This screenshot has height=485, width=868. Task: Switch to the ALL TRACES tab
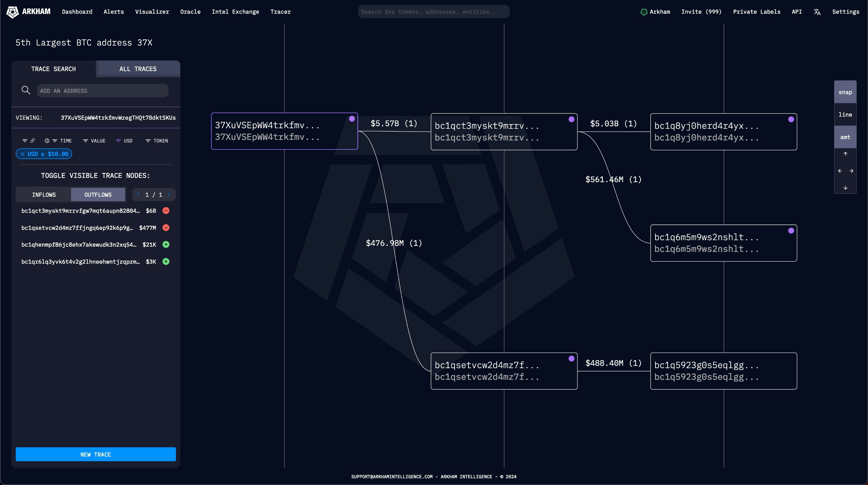pos(138,69)
